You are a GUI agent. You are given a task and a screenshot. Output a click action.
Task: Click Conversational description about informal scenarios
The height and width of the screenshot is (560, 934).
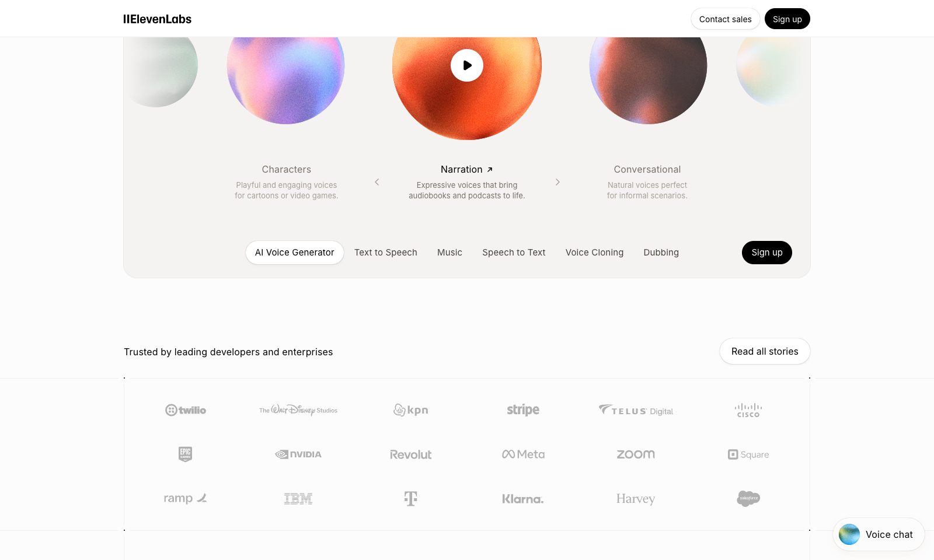point(647,190)
